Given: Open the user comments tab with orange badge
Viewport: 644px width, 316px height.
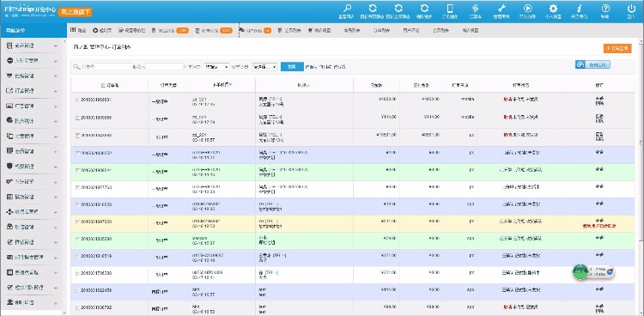Looking at the screenshot, I should [255, 30].
